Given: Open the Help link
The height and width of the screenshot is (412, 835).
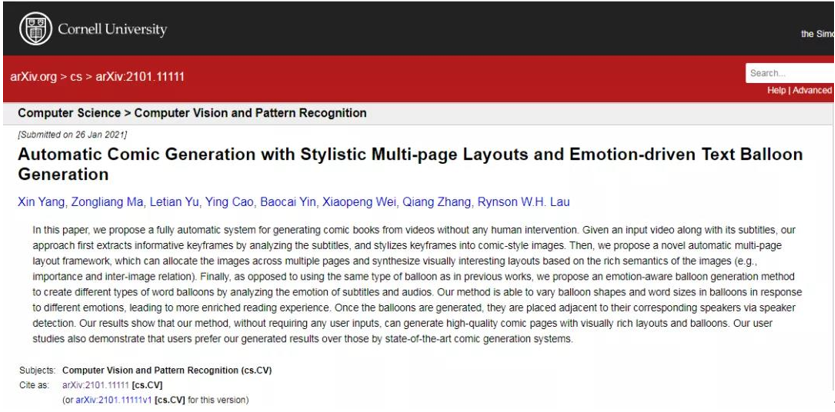Looking at the screenshot, I should pyautogui.click(x=776, y=90).
